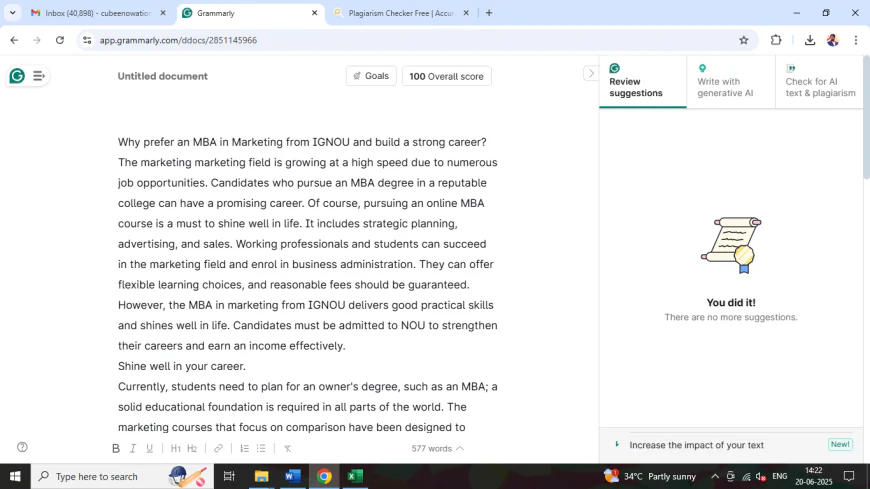Open the network icon in system tray
870x489 pixels.
pyautogui.click(x=746, y=476)
